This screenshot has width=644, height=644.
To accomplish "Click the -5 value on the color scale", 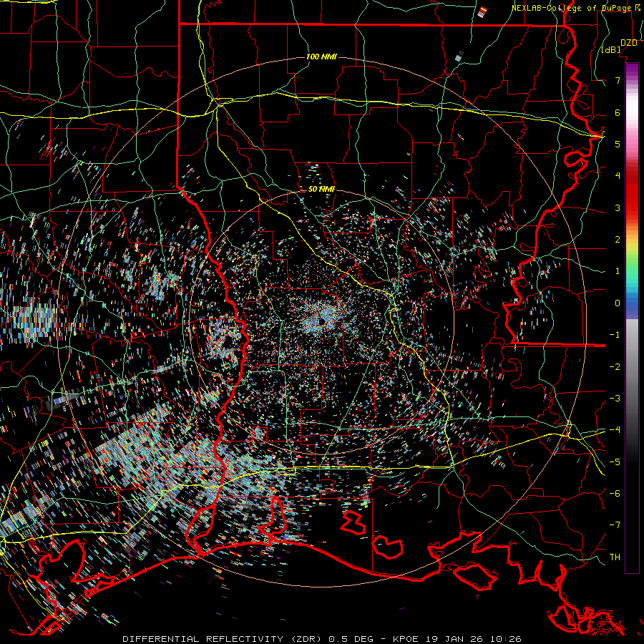I will pyautogui.click(x=615, y=462).
